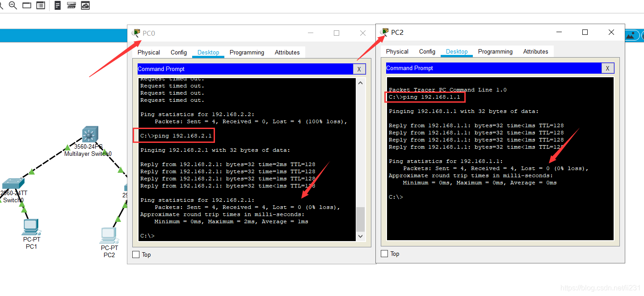Focus the PC2 prompt line C:\> at bottom
This screenshot has height=296, width=644.
tap(396, 197)
